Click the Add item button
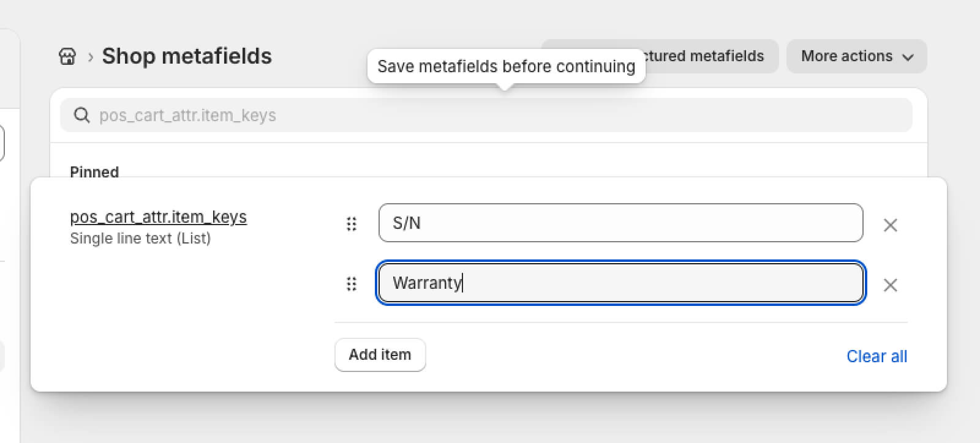 380,355
